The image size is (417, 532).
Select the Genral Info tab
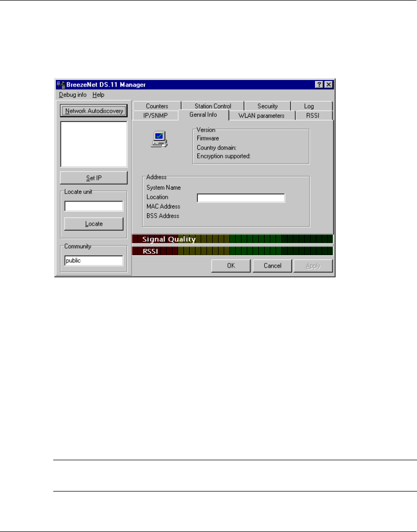pos(203,115)
